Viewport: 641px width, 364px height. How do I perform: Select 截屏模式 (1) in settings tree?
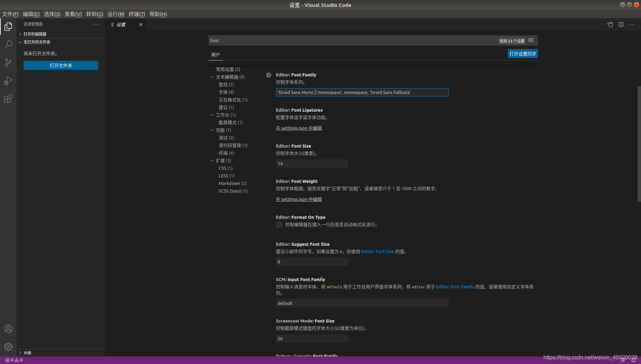(x=231, y=123)
